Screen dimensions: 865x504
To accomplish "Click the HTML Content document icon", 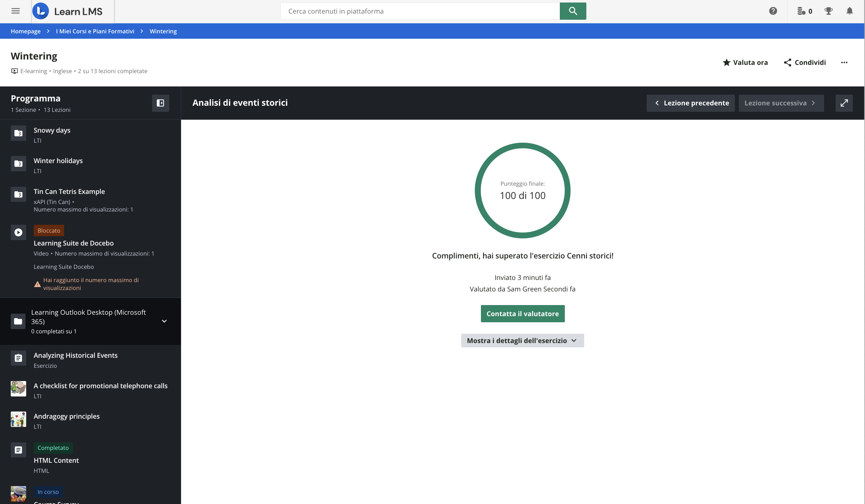I will click(x=18, y=450).
